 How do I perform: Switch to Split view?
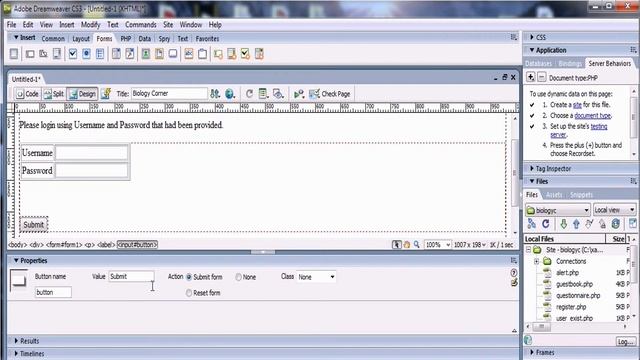pyautogui.click(x=54, y=94)
